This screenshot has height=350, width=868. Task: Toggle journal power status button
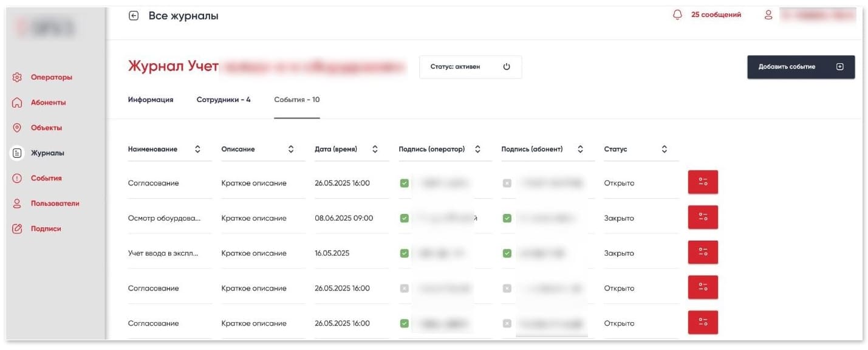[507, 67]
